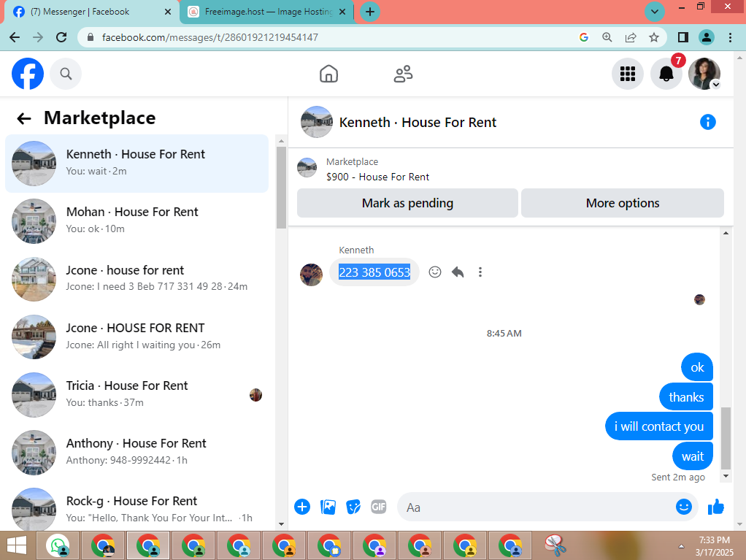
Task: Click the address bar URL
Action: (209, 37)
